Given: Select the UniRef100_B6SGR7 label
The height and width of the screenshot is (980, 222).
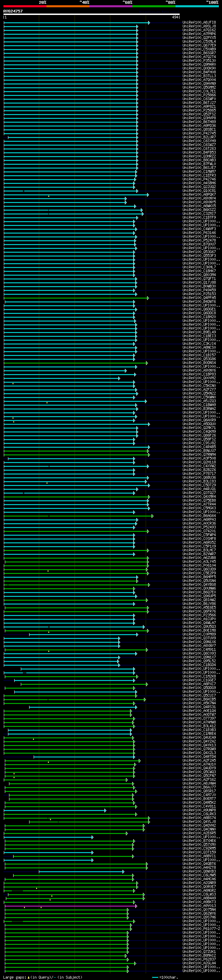Looking at the screenshot, I should coord(199,53).
